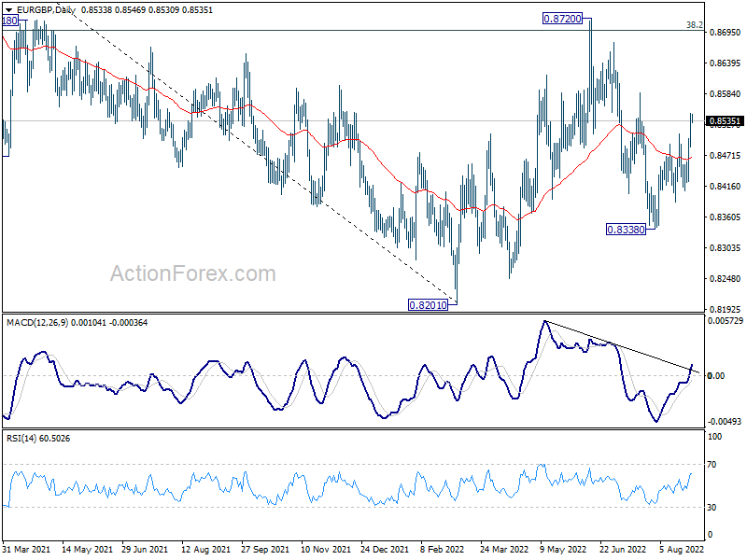Select the 14 May 2021 date label

pos(87,550)
